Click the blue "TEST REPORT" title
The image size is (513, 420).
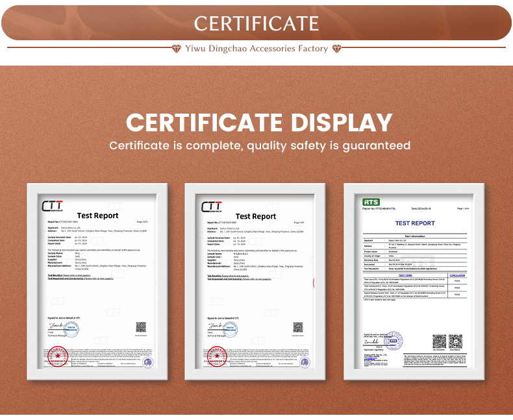(x=415, y=223)
